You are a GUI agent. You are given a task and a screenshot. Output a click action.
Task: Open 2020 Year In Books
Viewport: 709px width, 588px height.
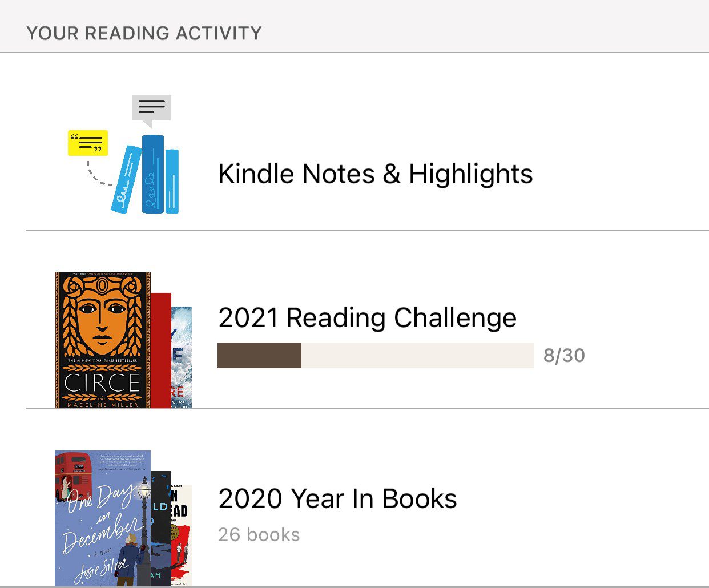click(337, 498)
